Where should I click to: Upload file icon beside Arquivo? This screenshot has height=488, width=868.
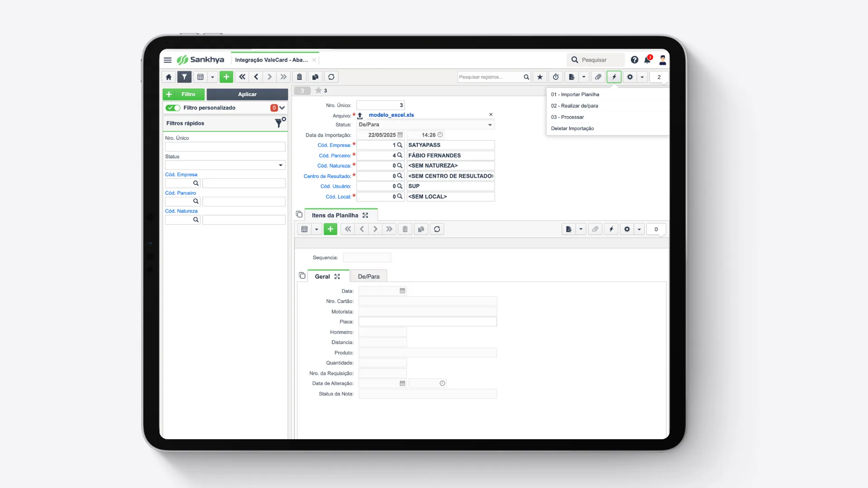point(360,116)
